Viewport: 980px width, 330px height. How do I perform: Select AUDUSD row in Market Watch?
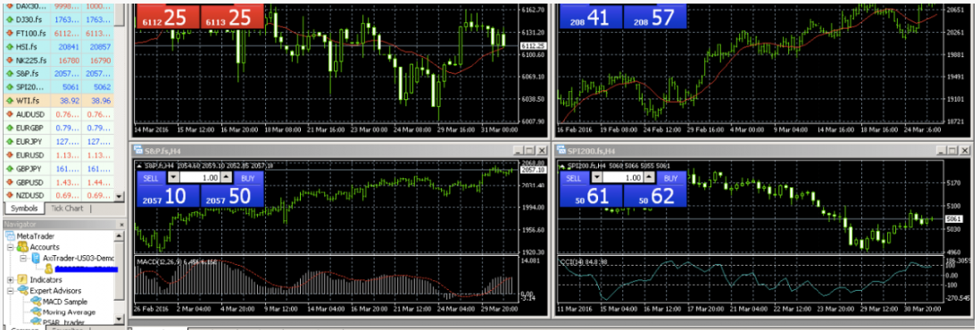[57, 114]
